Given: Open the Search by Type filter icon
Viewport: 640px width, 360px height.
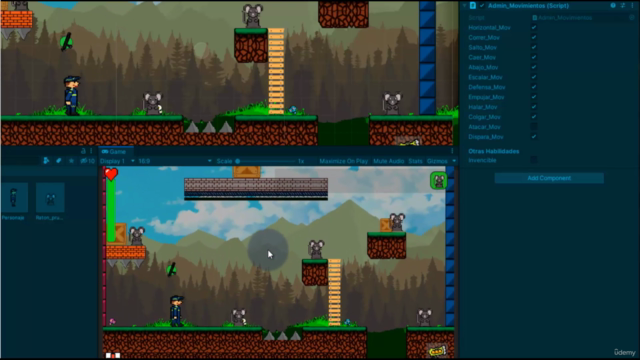Looking at the screenshot, I should pyautogui.click(x=46, y=161).
